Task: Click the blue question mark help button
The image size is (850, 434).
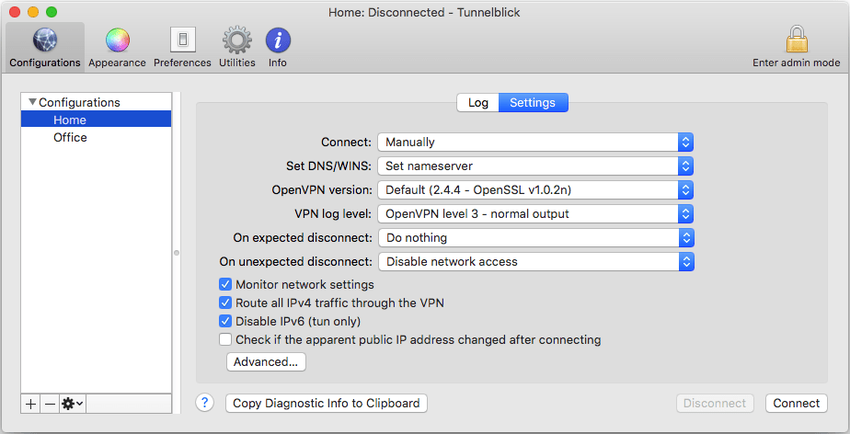Action: (204, 403)
